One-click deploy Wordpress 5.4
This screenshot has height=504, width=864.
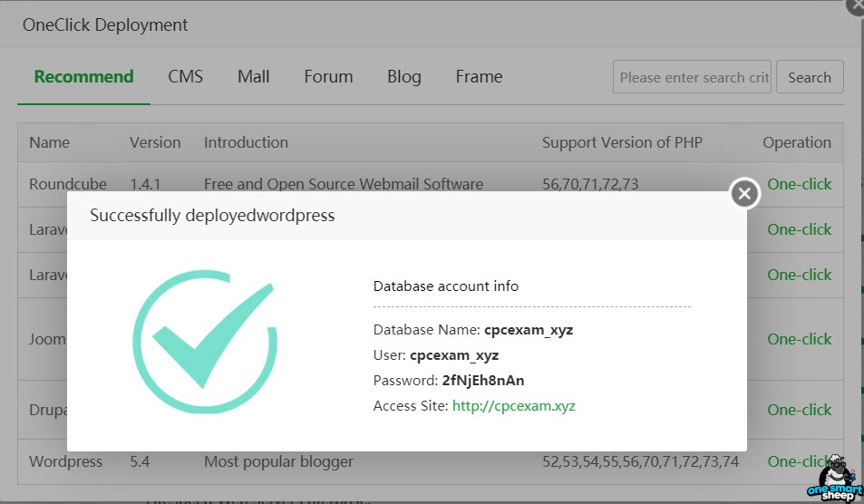(799, 461)
